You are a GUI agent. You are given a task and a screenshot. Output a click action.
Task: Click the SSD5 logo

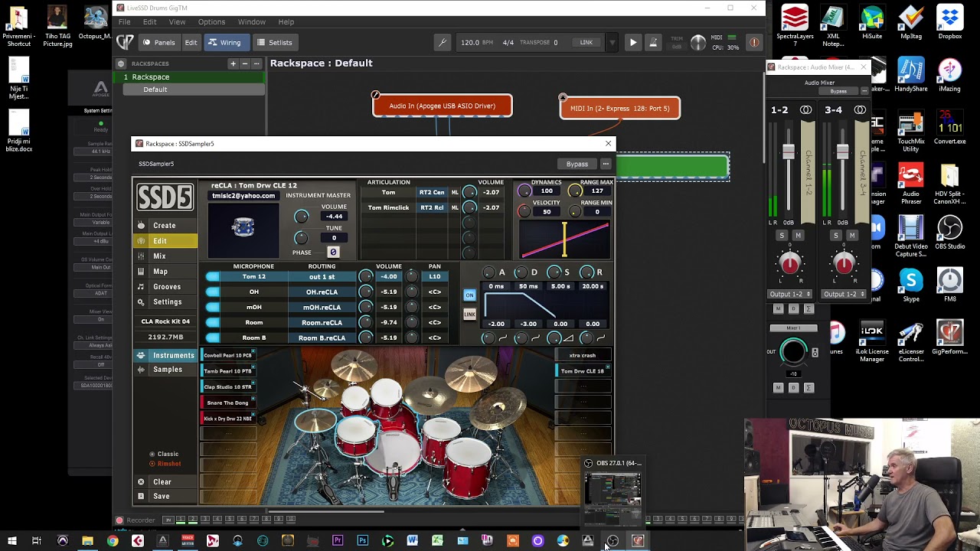click(x=165, y=197)
